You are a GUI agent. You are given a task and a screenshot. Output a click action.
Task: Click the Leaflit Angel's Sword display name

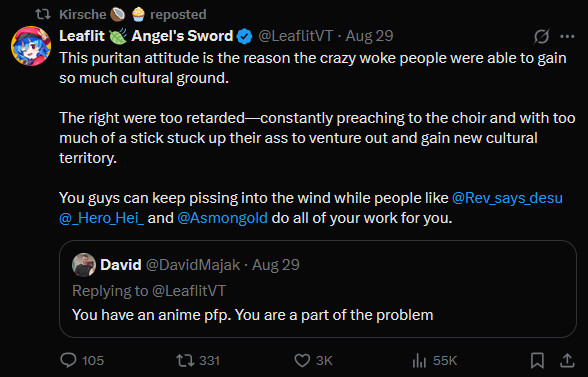click(146, 36)
